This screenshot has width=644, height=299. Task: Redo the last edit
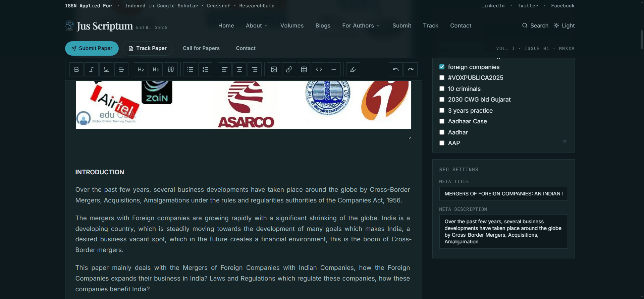click(x=411, y=69)
